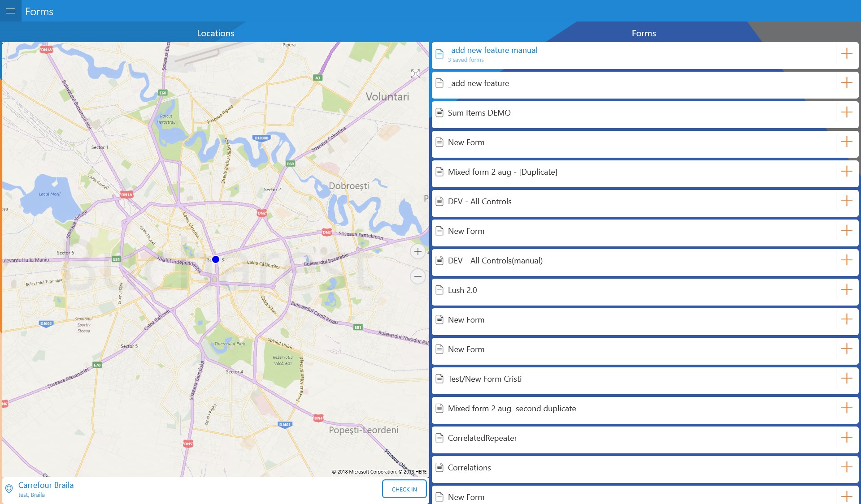Open DEV - All Controls(manual) form
Viewport: 861px width, 504px height.
[495, 261]
